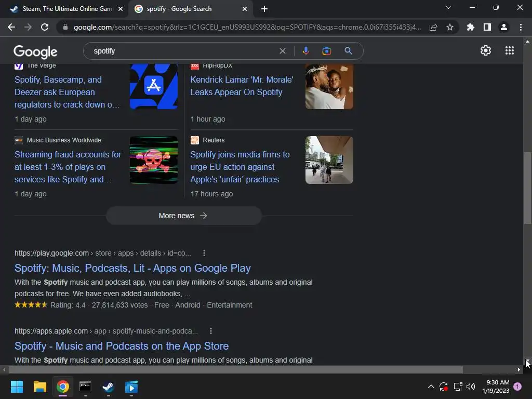Viewport: 532px width, 399px height.
Task: Share this page from address bar
Action: click(x=433, y=27)
